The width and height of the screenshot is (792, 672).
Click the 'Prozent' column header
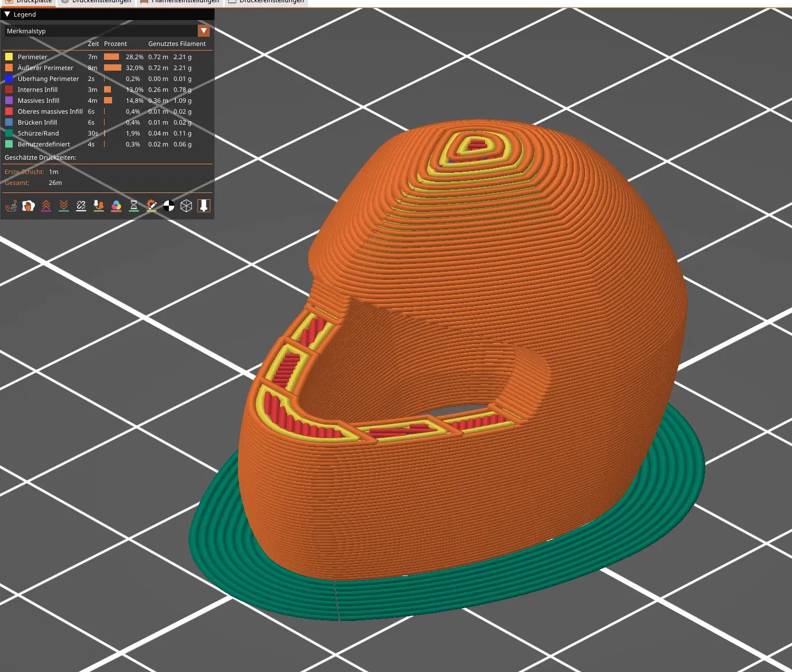coord(116,44)
